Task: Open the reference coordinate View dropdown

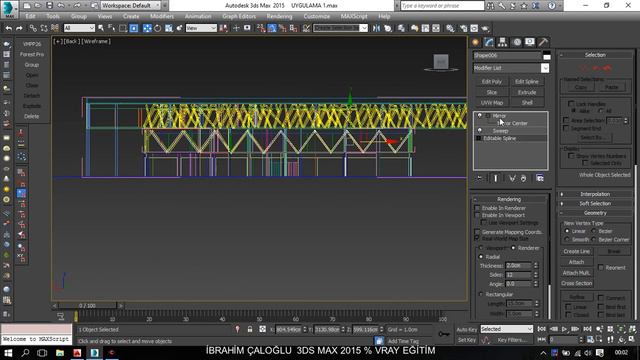Action: click(x=201, y=28)
